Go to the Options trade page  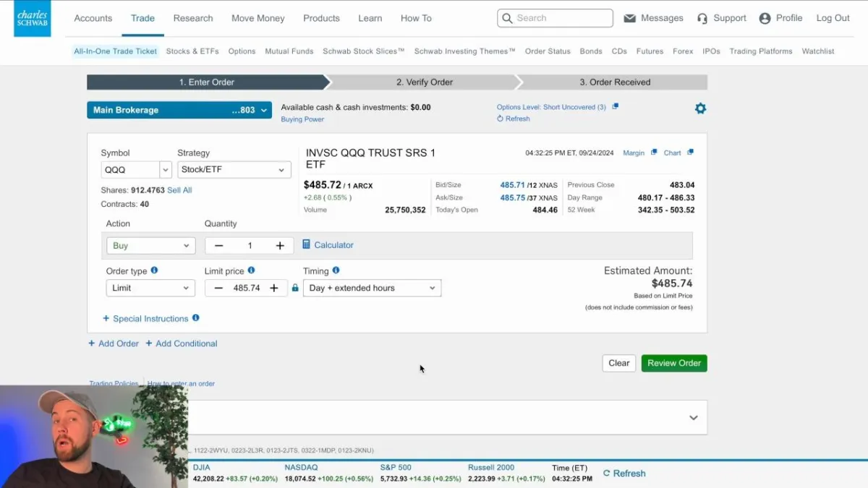pos(242,51)
